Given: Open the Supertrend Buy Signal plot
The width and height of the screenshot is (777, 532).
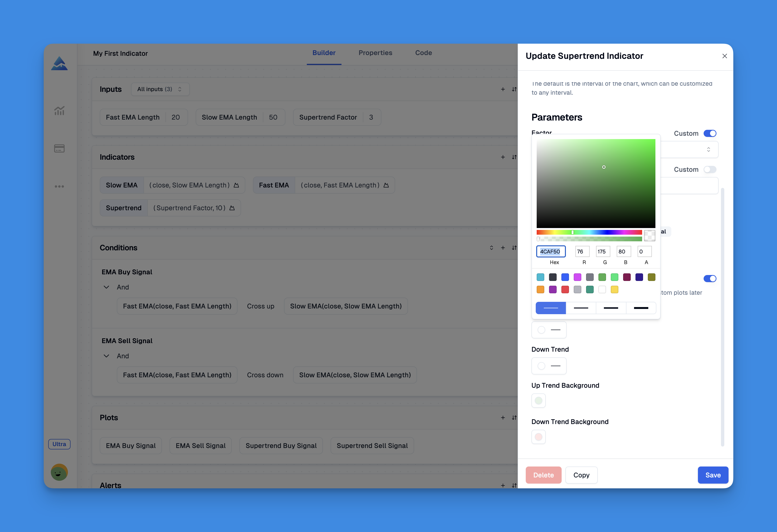Looking at the screenshot, I should (281, 445).
